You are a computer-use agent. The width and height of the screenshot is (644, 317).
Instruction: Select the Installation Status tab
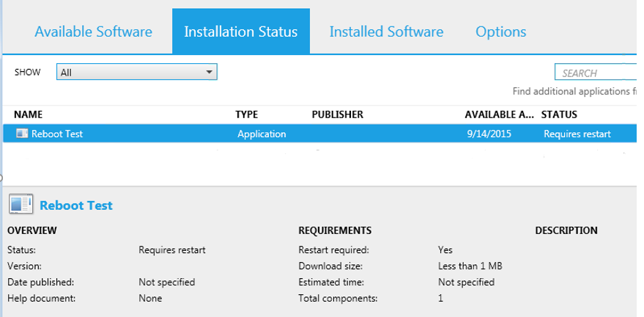(241, 32)
